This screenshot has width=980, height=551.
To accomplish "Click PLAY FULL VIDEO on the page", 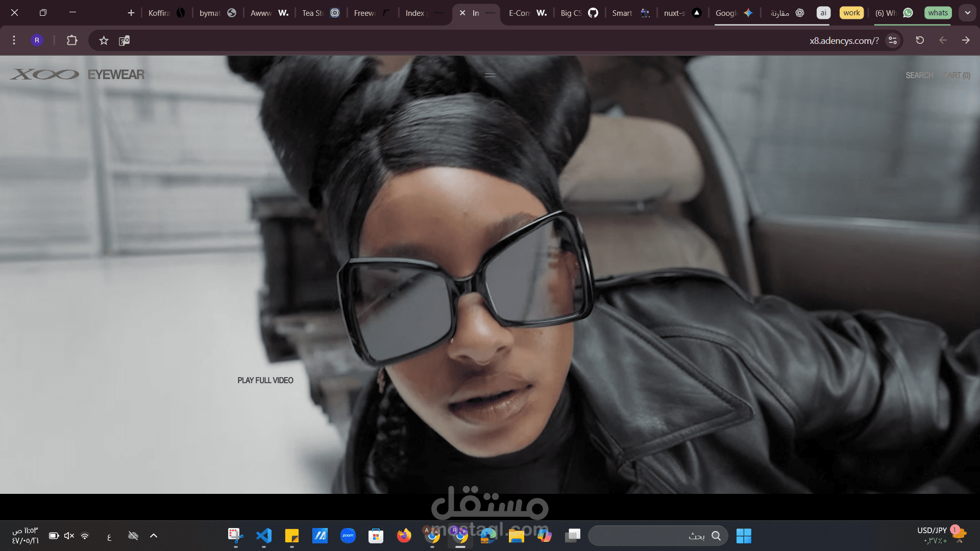I will tap(265, 380).
